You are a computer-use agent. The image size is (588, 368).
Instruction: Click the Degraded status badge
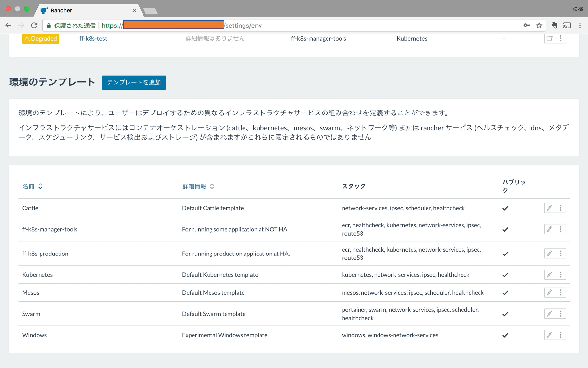tap(41, 39)
